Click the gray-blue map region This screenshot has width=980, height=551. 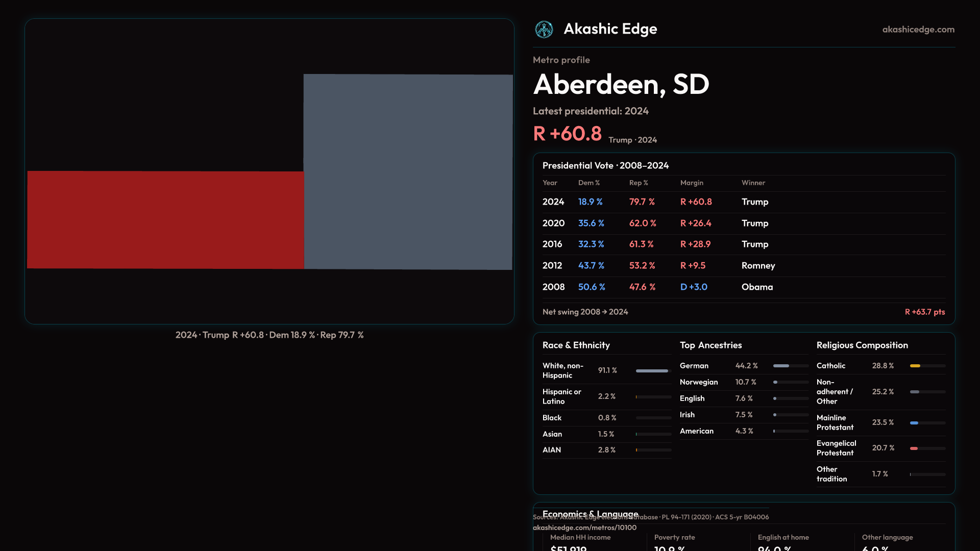click(x=408, y=171)
